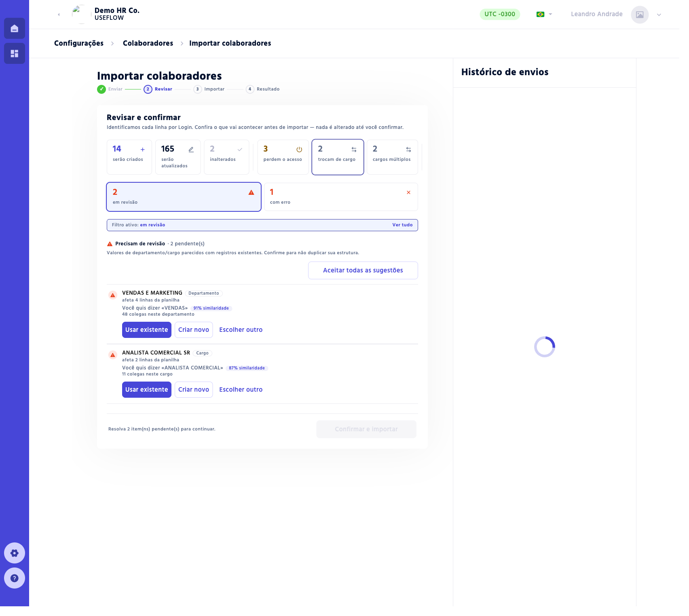Click pencil icon on serão atualizados card

[x=191, y=150]
